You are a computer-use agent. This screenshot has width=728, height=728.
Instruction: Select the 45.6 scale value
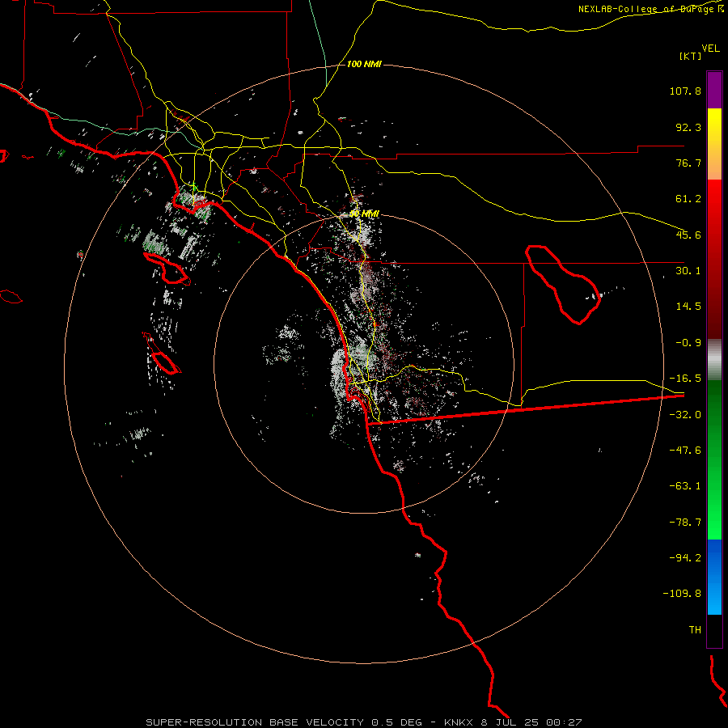[x=688, y=235]
